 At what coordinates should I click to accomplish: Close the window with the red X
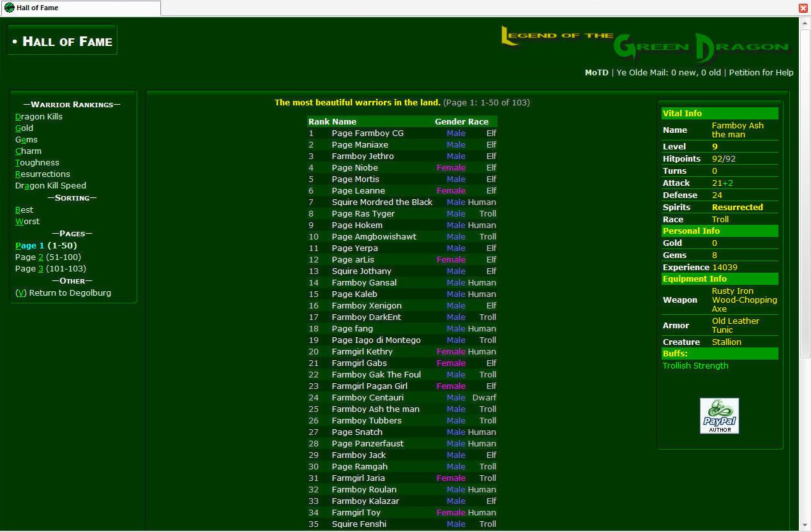(803, 8)
